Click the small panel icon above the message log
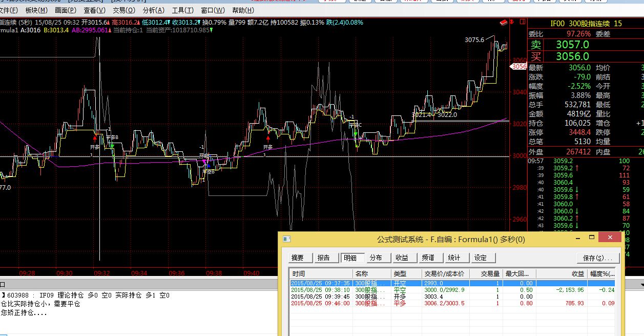644x336 pixels. [x=2, y=284]
